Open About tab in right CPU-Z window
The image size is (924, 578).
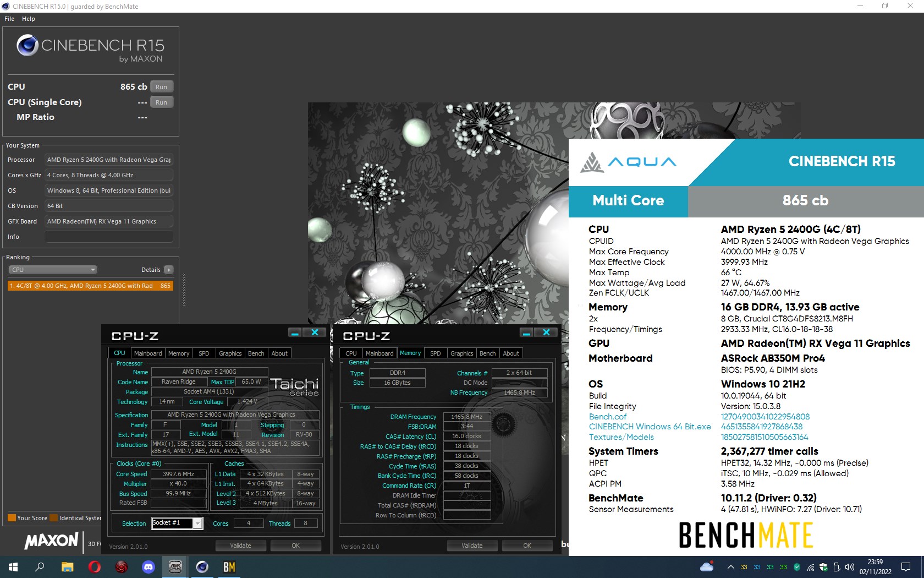coord(511,353)
